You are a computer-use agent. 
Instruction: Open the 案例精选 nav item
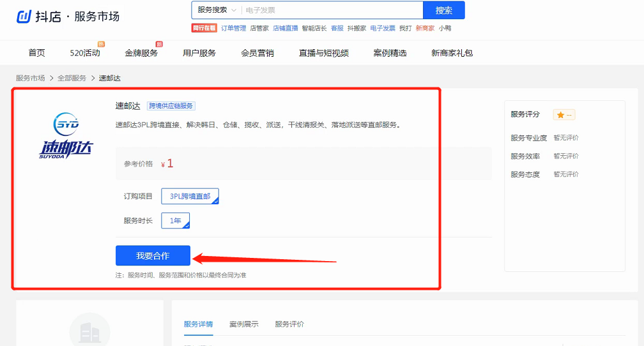tap(390, 53)
